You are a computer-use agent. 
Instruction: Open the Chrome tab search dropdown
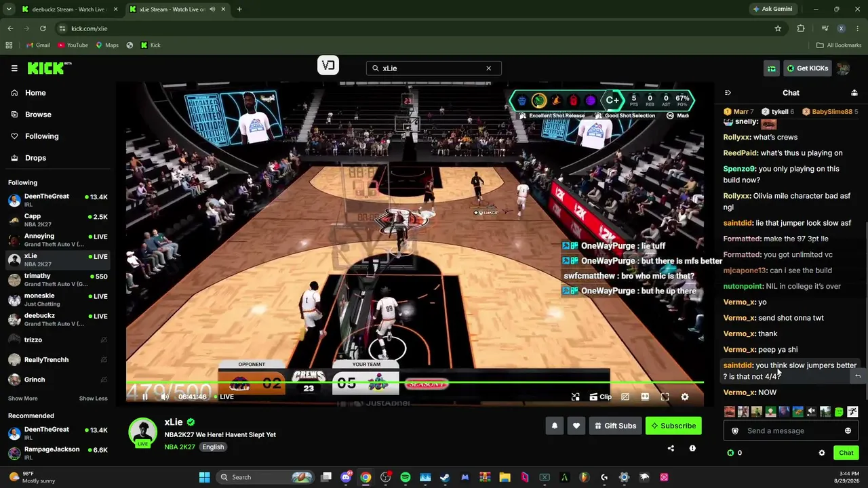point(9,9)
